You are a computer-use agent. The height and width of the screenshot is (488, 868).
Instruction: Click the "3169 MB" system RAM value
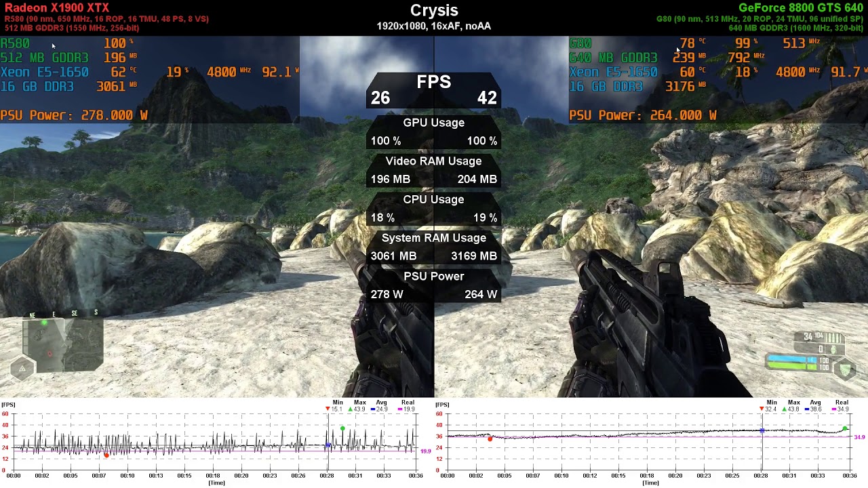[474, 256]
